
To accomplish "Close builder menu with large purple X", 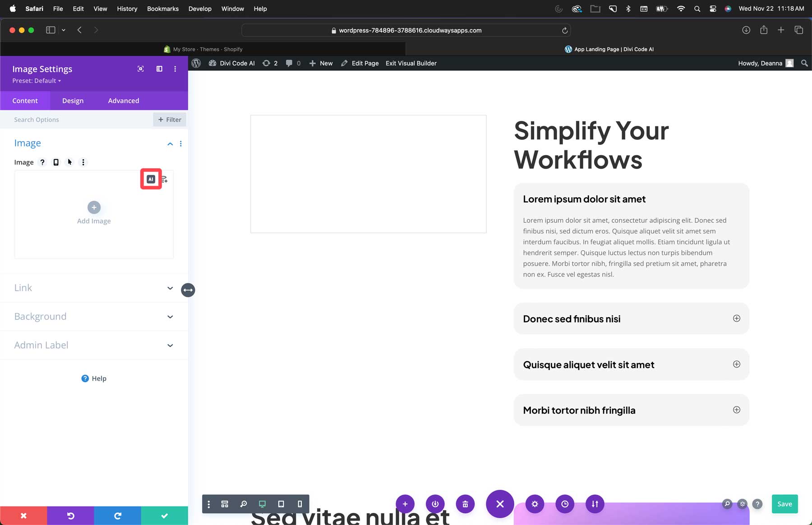I will click(500, 504).
